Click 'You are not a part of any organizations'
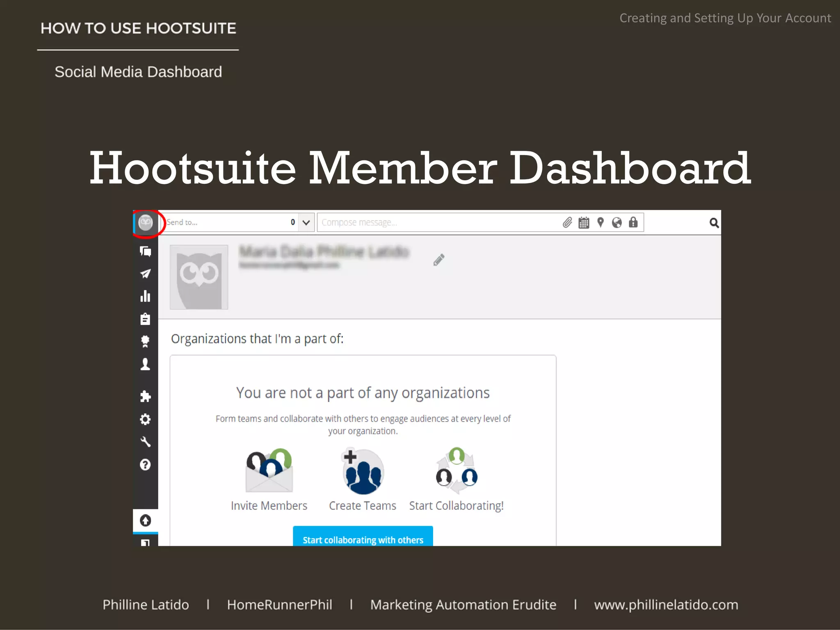 363,393
